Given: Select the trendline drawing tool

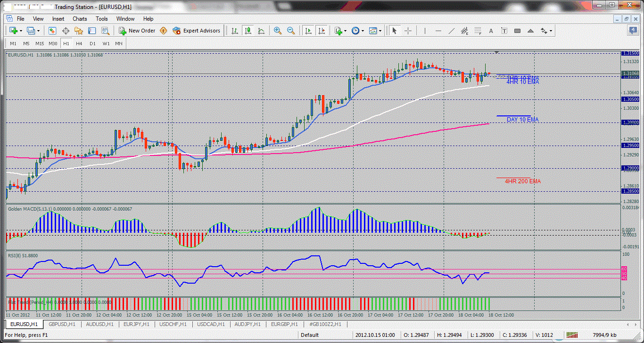Looking at the screenshot, I should [x=451, y=31].
